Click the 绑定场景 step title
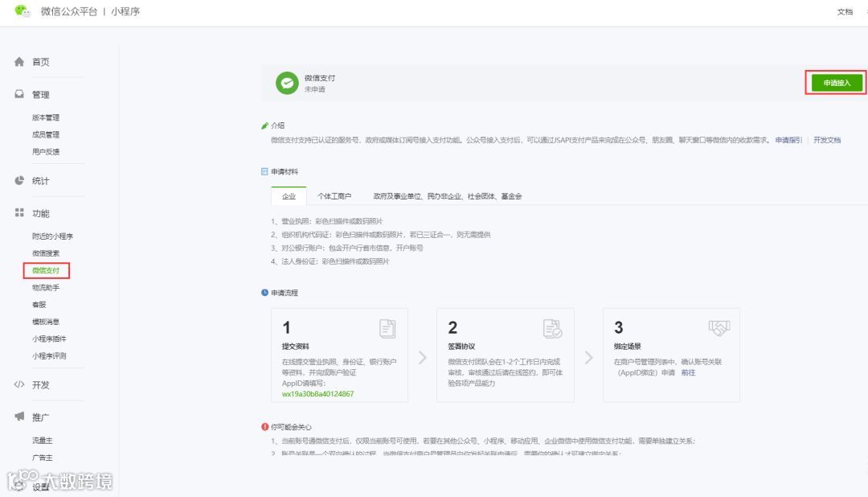 (627, 347)
